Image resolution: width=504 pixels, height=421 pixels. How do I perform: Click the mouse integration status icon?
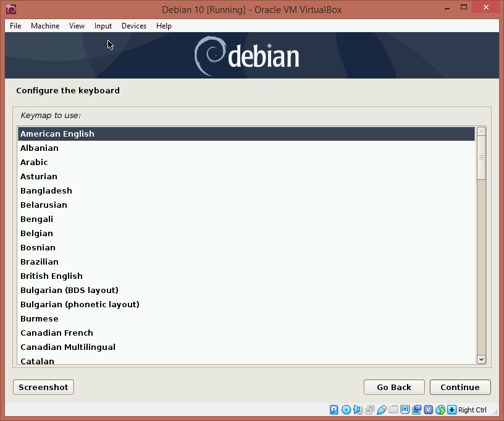[440, 409]
